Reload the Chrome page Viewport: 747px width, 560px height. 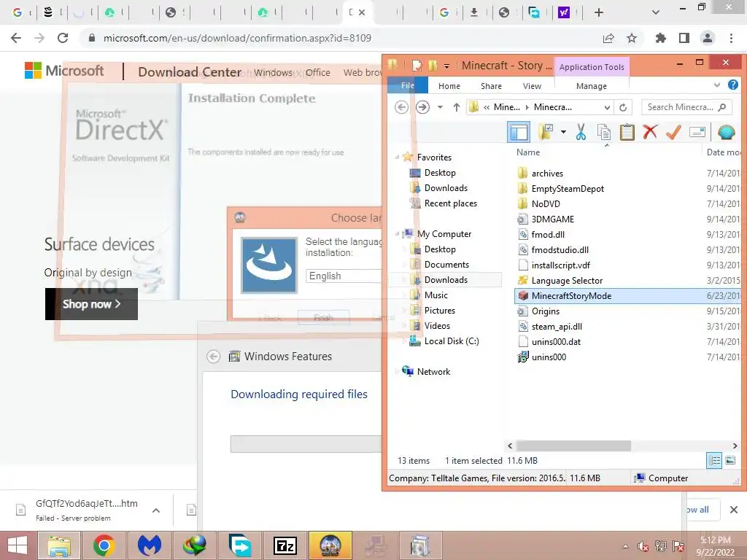point(63,38)
